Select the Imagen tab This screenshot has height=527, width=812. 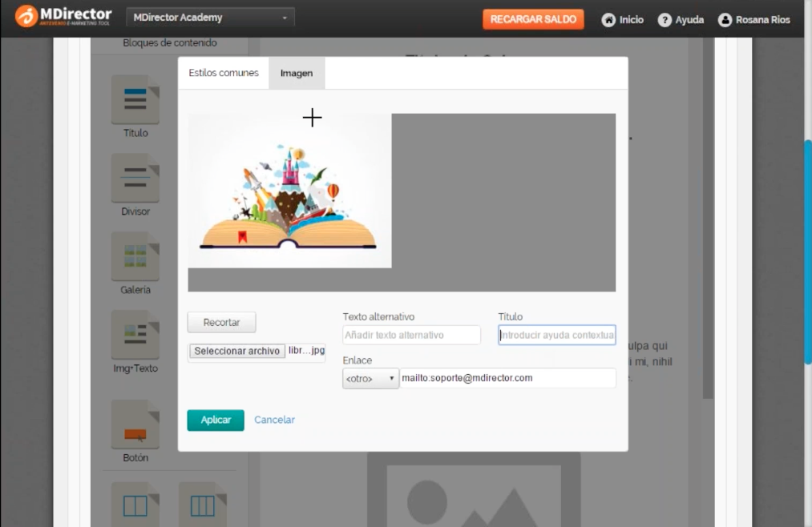[x=297, y=74]
